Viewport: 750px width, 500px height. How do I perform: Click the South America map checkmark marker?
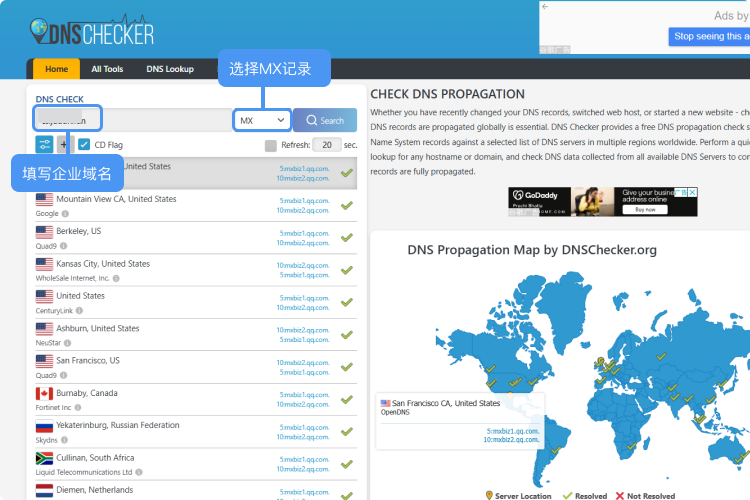[556, 450]
